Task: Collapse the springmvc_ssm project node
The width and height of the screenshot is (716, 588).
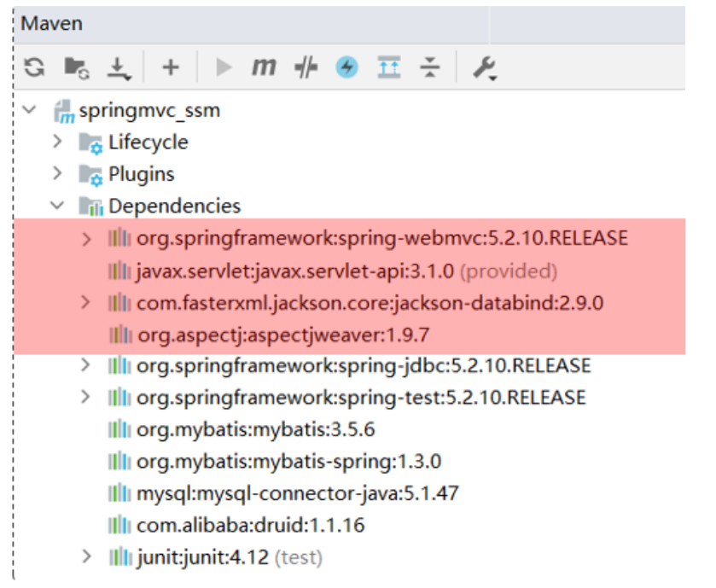Action: pyautogui.click(x=30, y=110)
